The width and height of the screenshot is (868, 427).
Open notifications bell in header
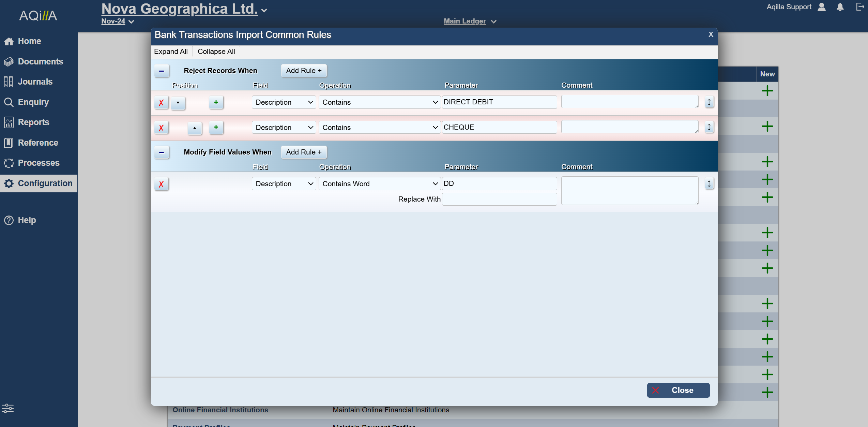coord(840,7)
